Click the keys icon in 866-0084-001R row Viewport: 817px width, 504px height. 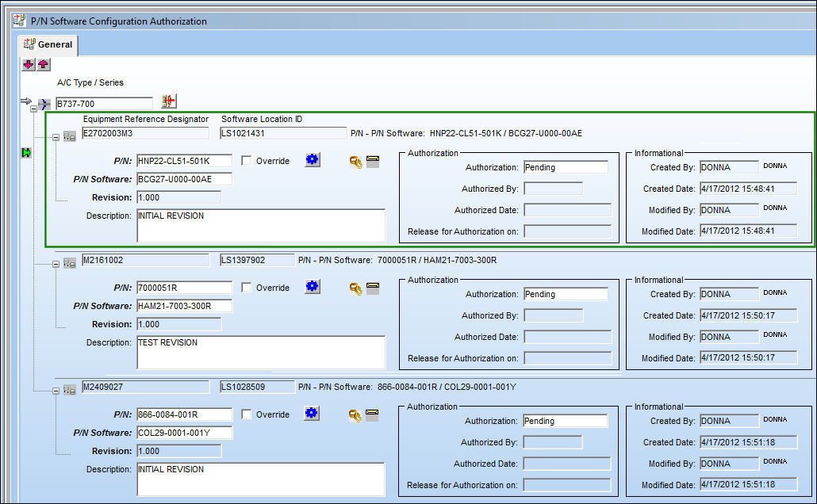(x=355, y=415)
